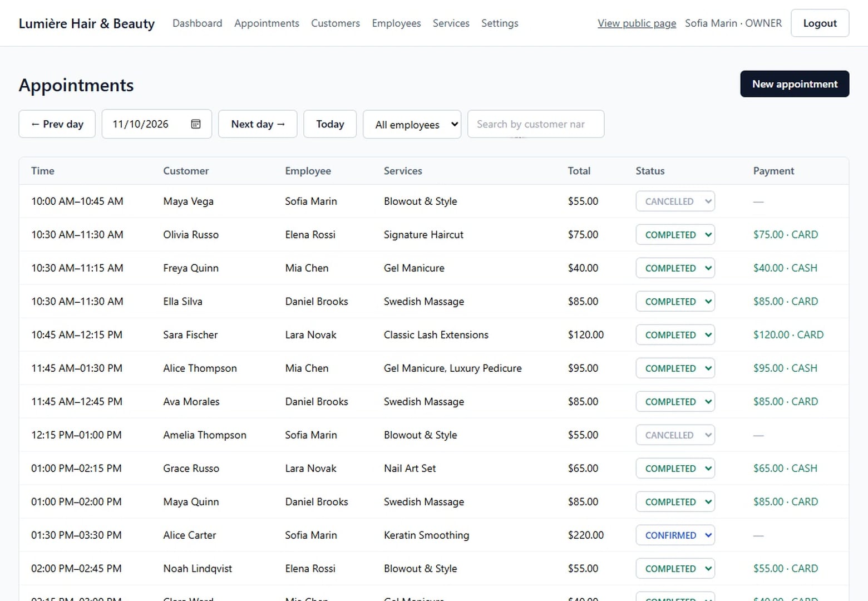This screenshot has height=601, width=868.
Task: Click the 11/10/2026 date input
Action: (x=157, y=124)
